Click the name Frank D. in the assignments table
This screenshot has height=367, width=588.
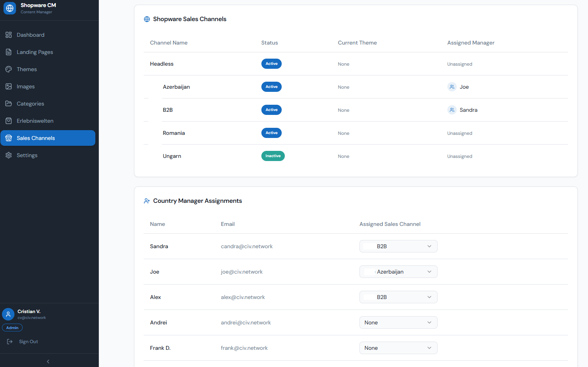tap(160, 348)
